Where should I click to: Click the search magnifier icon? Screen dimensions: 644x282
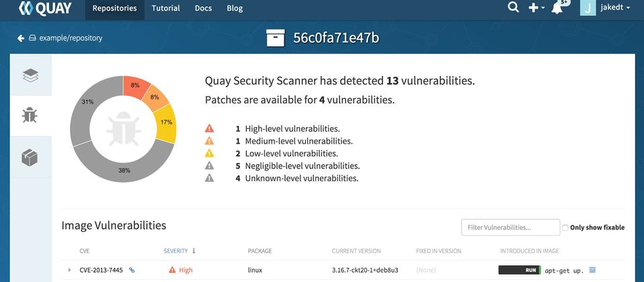tap(513, 7)
